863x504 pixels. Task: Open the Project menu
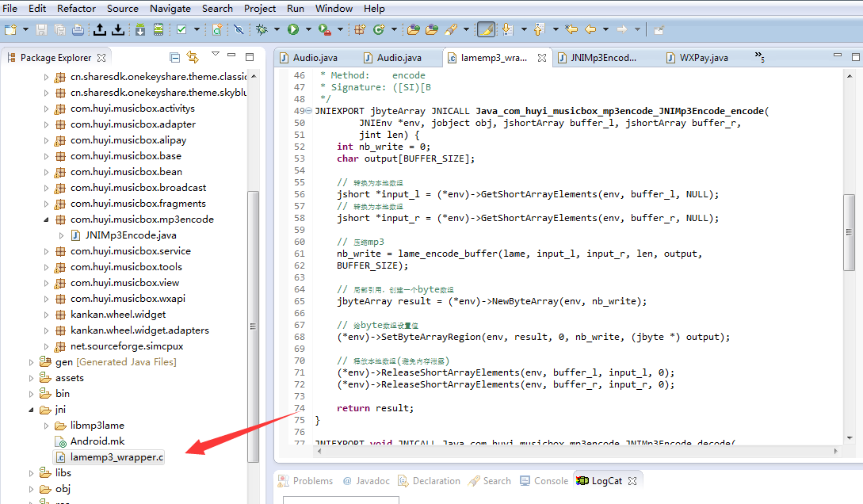pyautogui.click(x=260, y=8)
